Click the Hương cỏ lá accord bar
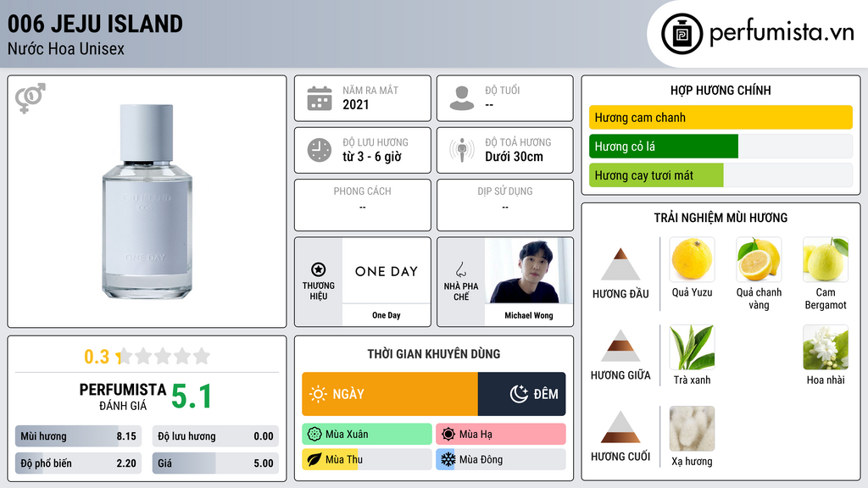 (x=721, y=146)
